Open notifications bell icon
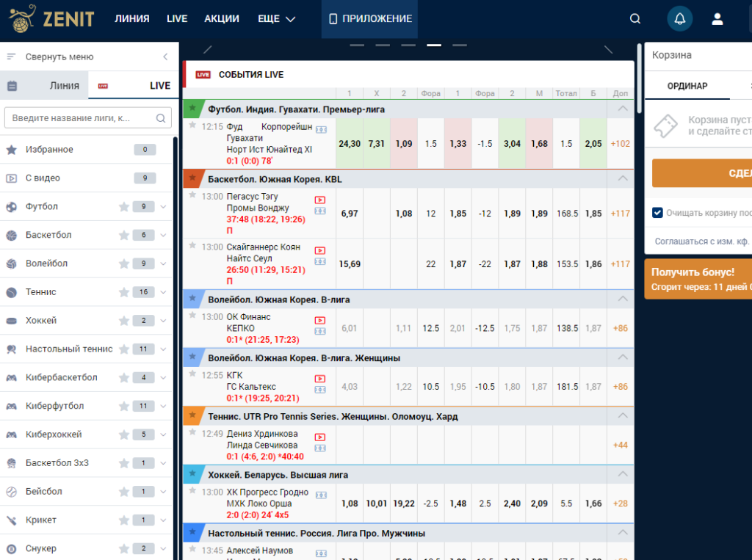 click(679, 18)
